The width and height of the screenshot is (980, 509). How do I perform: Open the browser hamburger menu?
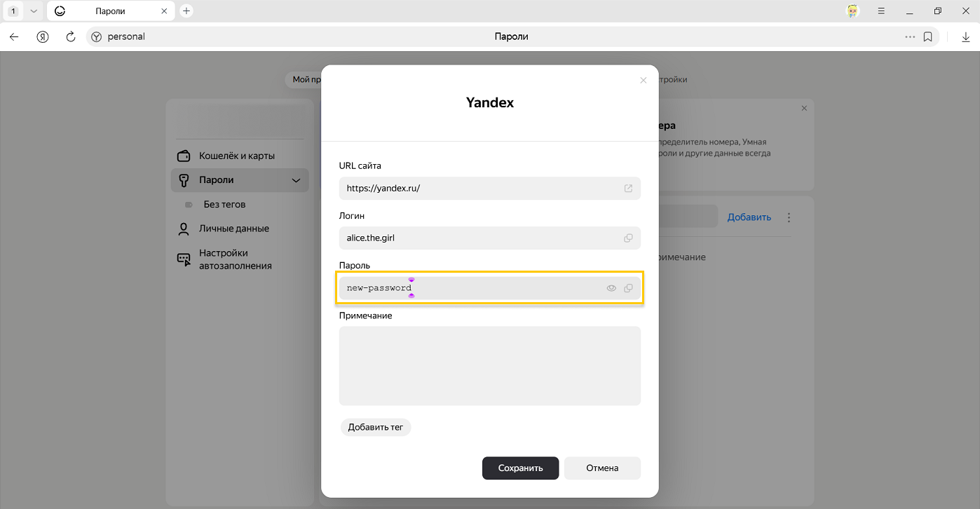881,11
